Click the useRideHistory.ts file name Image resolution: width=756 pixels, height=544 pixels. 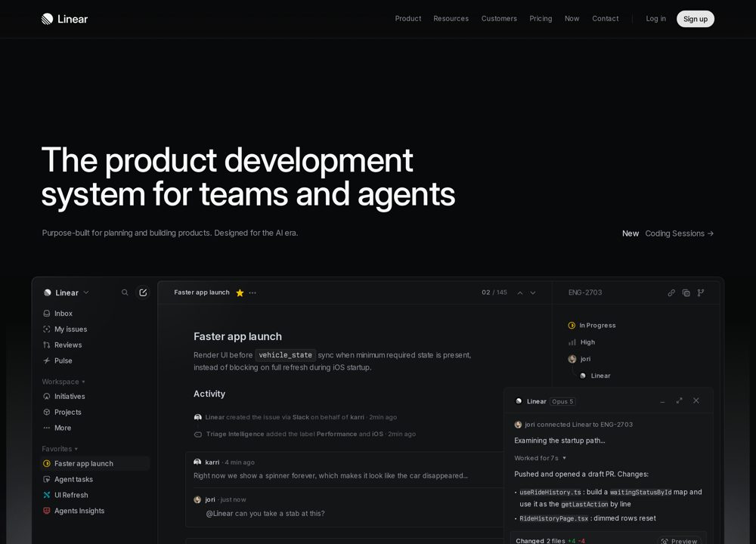point(550,492)
